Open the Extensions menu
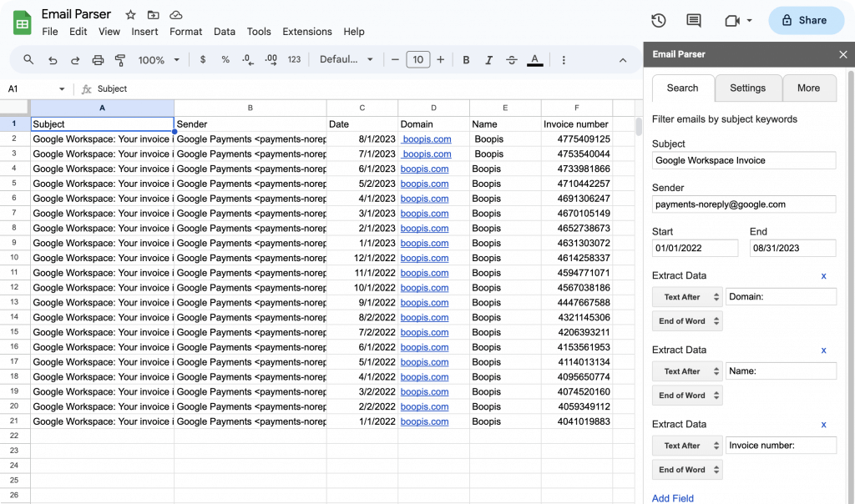Viewport: 855px width, 504px height. coord(306,32)
